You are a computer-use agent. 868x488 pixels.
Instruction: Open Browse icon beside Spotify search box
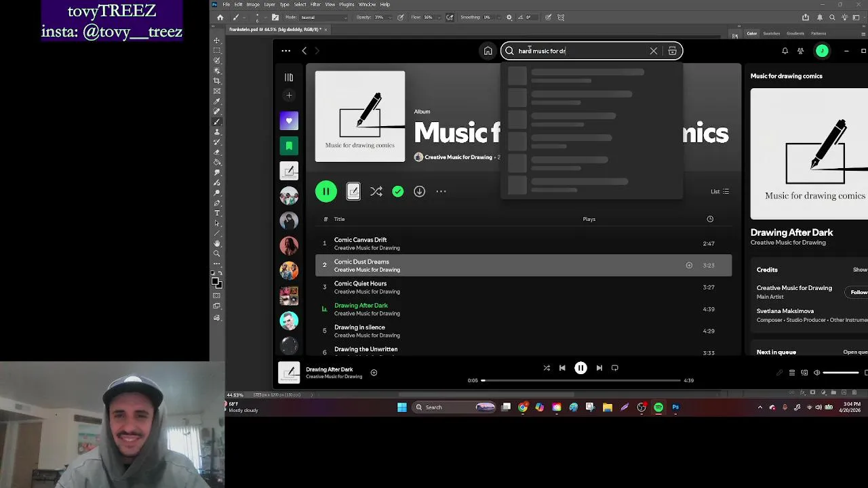click(x=672, y=51)
